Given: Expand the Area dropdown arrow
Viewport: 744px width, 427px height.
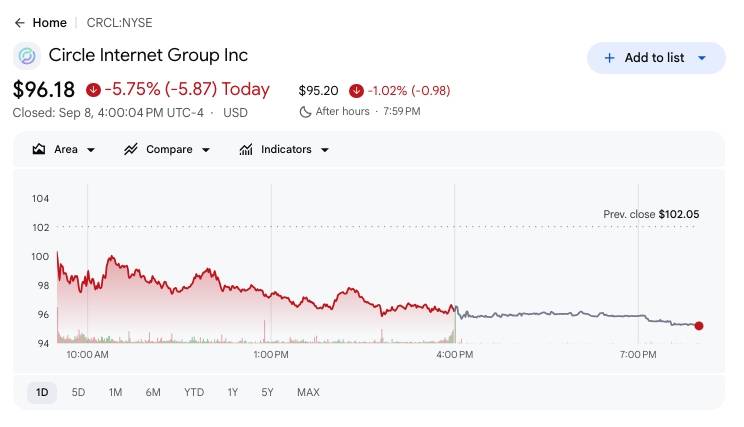Looking at the screenshot, I should 91,150.
